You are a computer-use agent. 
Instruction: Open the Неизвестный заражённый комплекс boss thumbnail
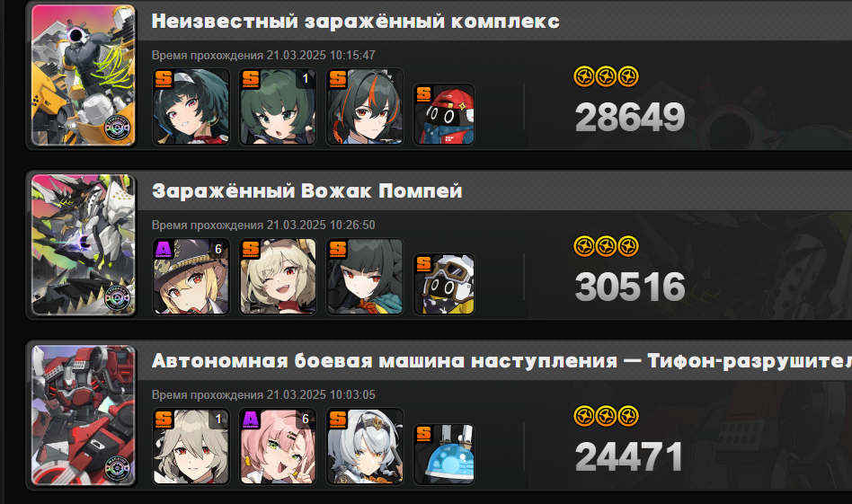tap(84, 75)
